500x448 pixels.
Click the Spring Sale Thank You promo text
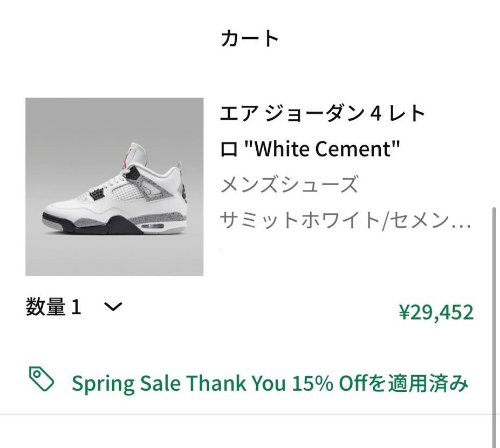pos(179,384)
